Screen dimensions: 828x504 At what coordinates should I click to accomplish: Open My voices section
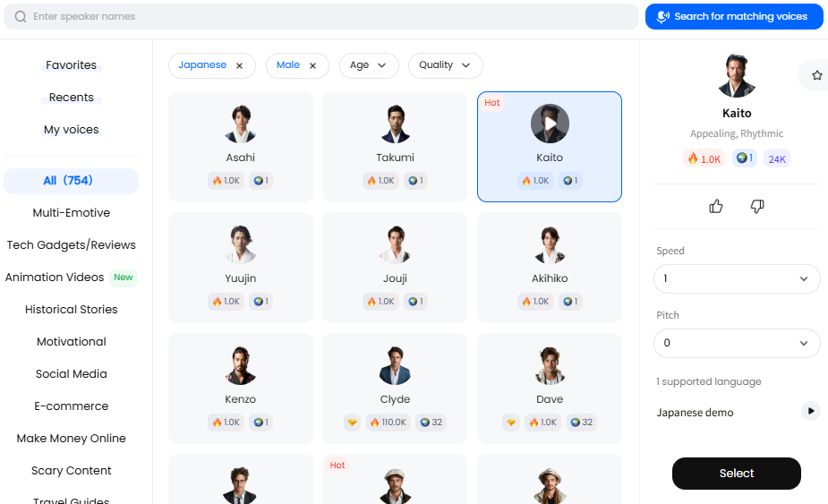pos(72,130)
